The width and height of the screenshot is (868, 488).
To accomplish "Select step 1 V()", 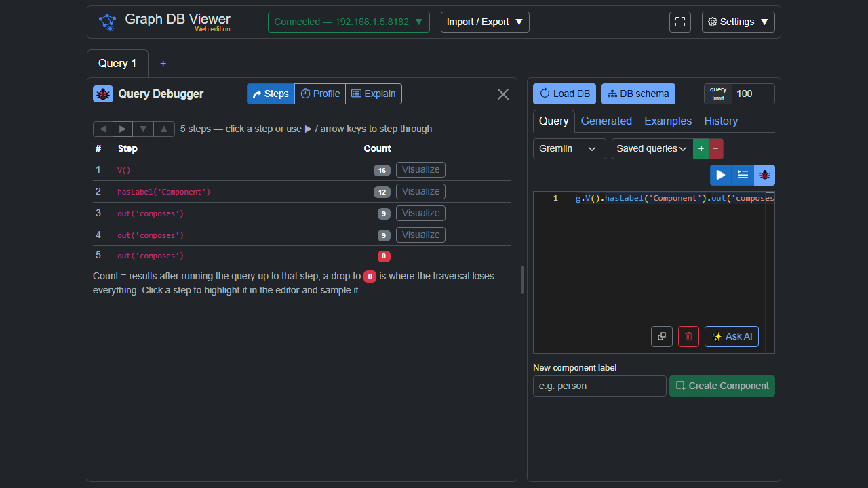I will [x=302, y=170].
